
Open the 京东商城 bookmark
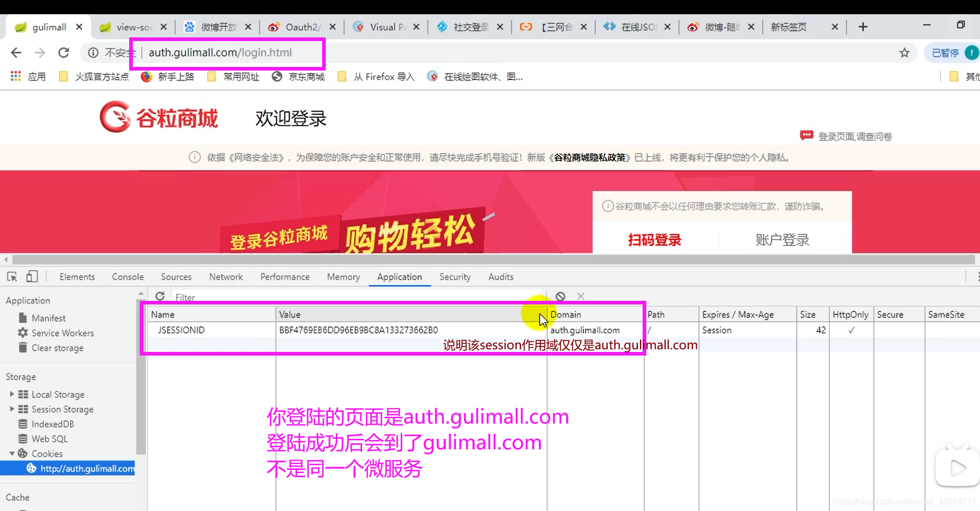(298, 77)
